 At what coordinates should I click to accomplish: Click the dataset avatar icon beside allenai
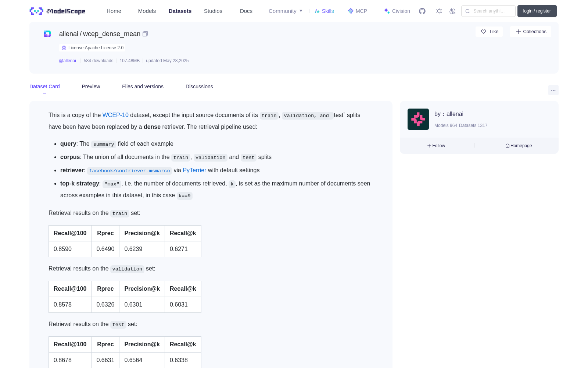click(x=47, y=34)
